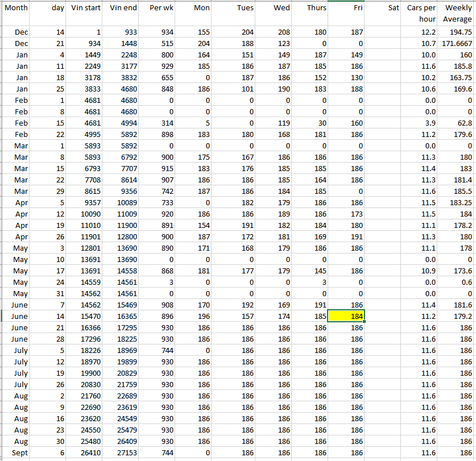Viewport: 476px width, 461px height.
Task: Select the weekly average cell 62.8
Action: [458, 123]
